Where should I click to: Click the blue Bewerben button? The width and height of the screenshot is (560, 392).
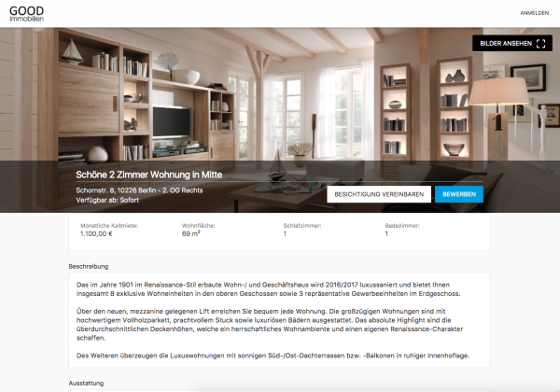click(x=459, y=194)
